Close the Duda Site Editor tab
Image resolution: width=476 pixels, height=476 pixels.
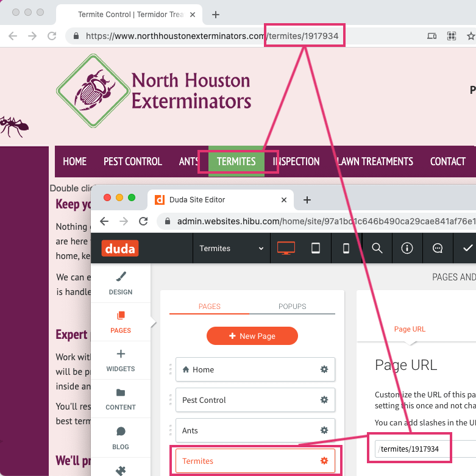tap(284, 200)
